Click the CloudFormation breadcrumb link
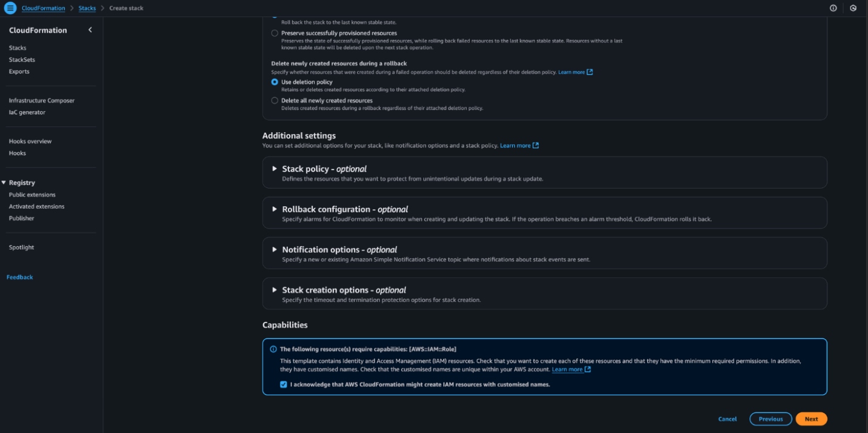This screenshot has width=868, height=433. point(44,8)
